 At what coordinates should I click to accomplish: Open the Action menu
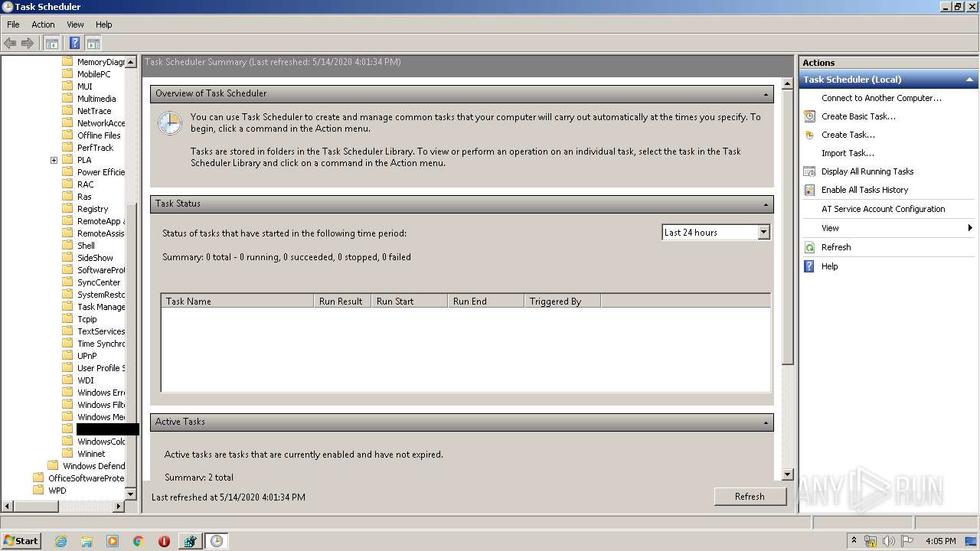(x=43, y=24)
